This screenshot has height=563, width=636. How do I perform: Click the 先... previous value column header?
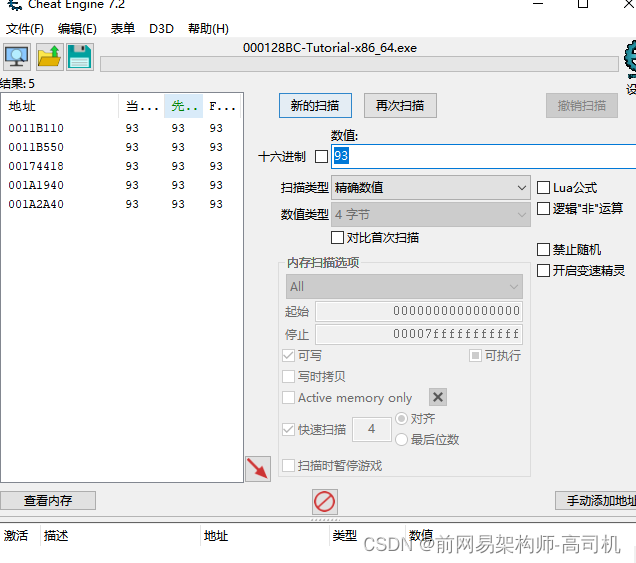pos(183,106)
